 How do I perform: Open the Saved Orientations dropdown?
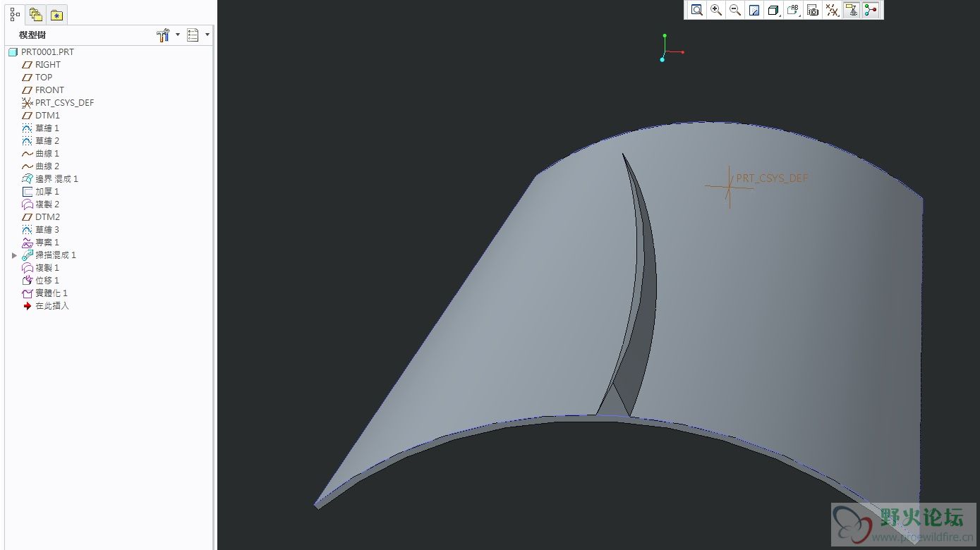pyautogui.click(x=794, y=10)
